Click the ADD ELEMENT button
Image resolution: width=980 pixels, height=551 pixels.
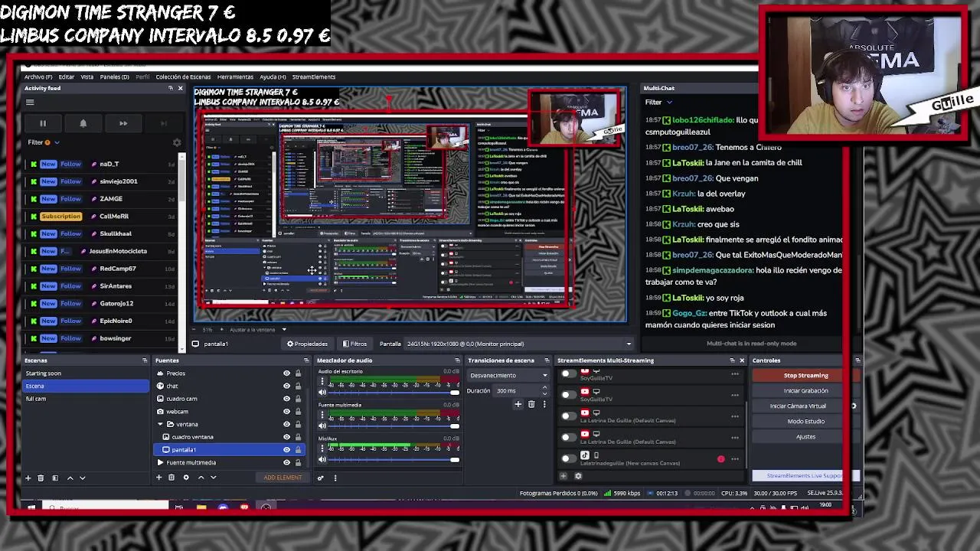(x=283, y=478)
